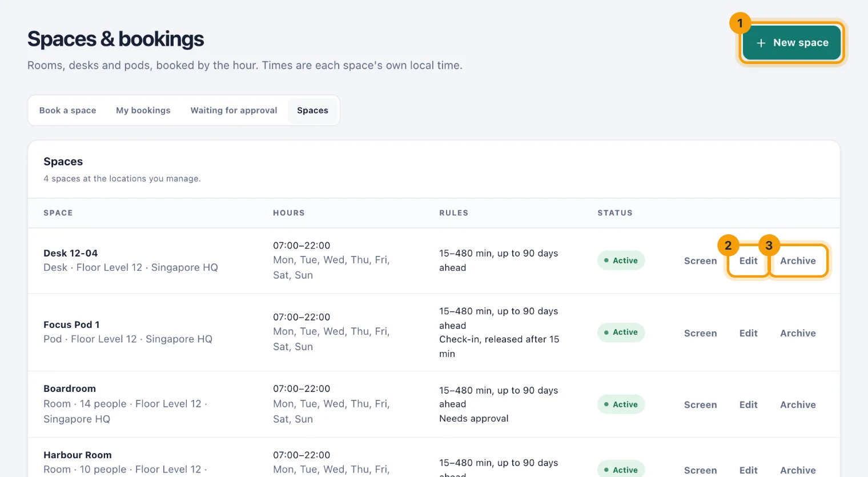Archive the Boardroom space

(x=798, y=404)
